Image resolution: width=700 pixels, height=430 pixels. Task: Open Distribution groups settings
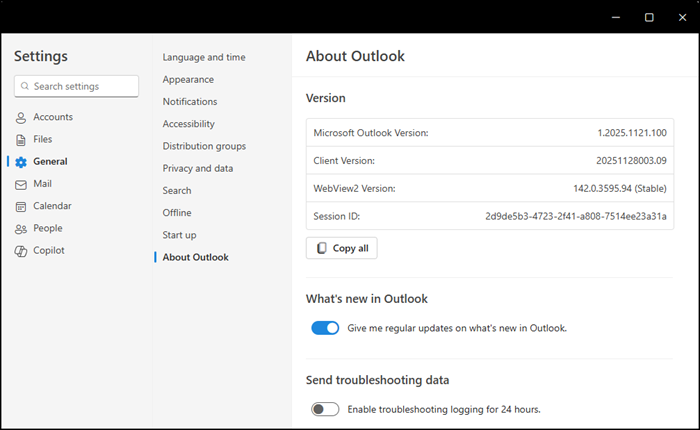pos(204,146)
